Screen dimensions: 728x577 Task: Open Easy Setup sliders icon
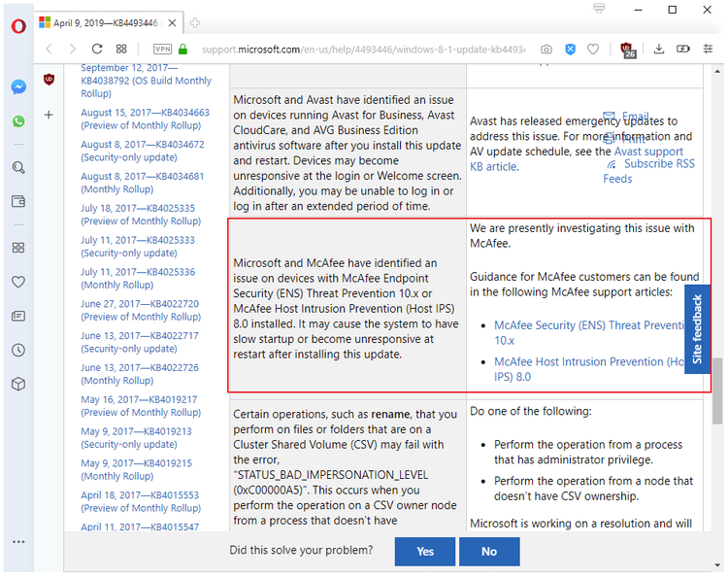click(x=708, y=49)
